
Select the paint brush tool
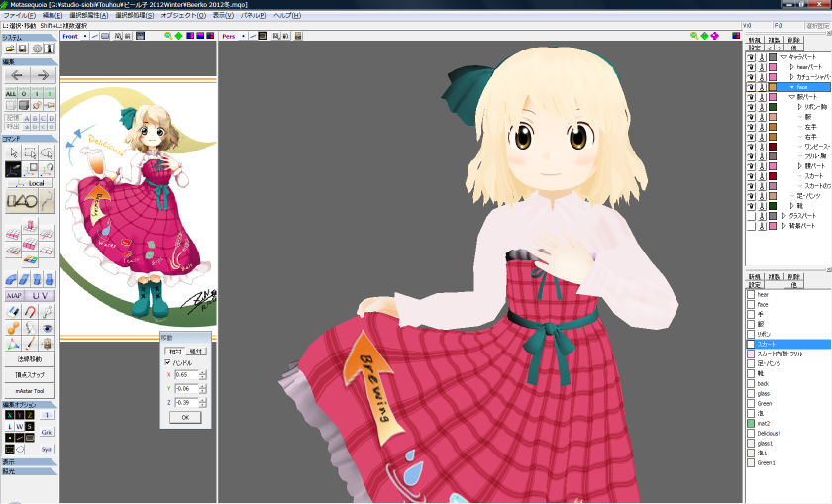31,344
